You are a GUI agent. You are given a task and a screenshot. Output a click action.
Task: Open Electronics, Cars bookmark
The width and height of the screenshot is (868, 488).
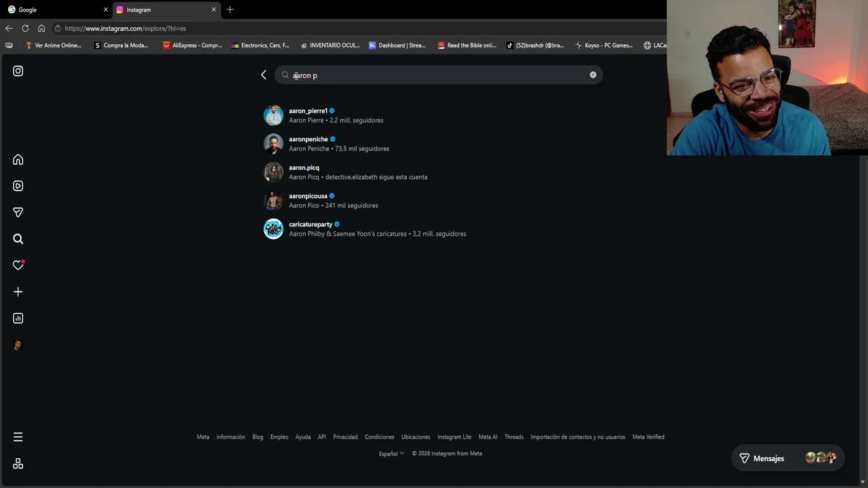tap(260, 45)
